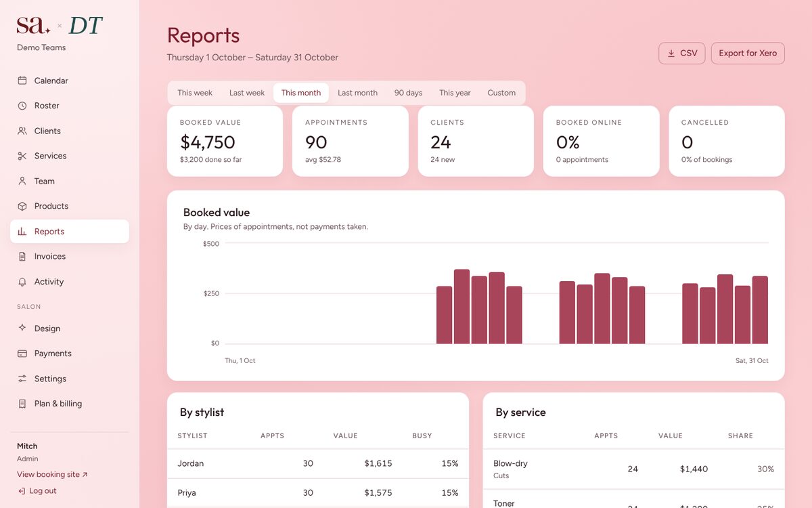812x508 pixels.
Task: Click the Blow-dry row in By service
Action: (633, 469)
